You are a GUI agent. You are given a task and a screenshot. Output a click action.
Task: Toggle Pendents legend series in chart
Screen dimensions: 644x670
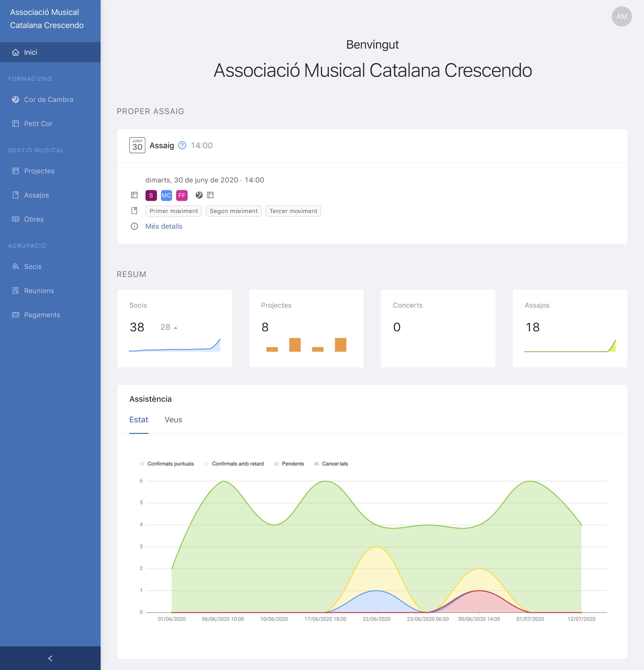(x=289, y=464)
